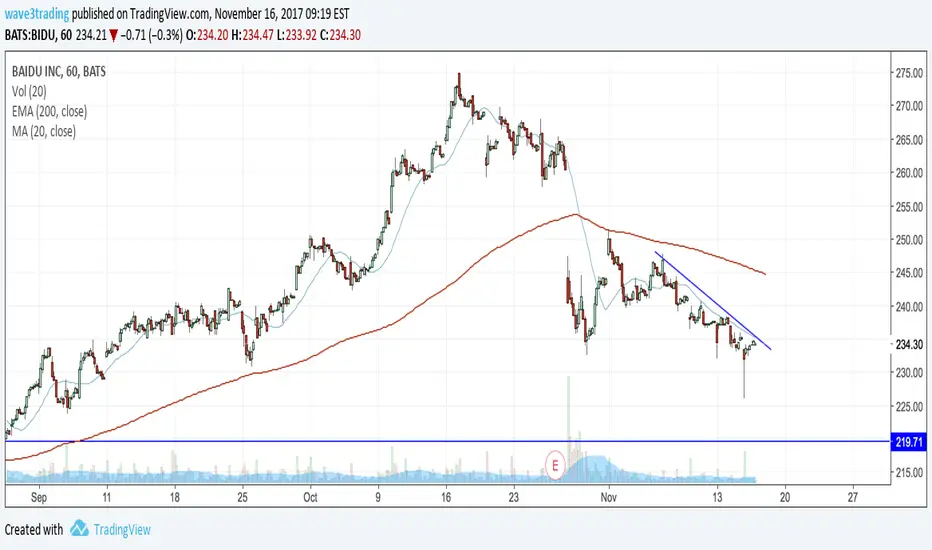
Task: Click the 270.00 price axis label
Action: click(x=909, y=106)
